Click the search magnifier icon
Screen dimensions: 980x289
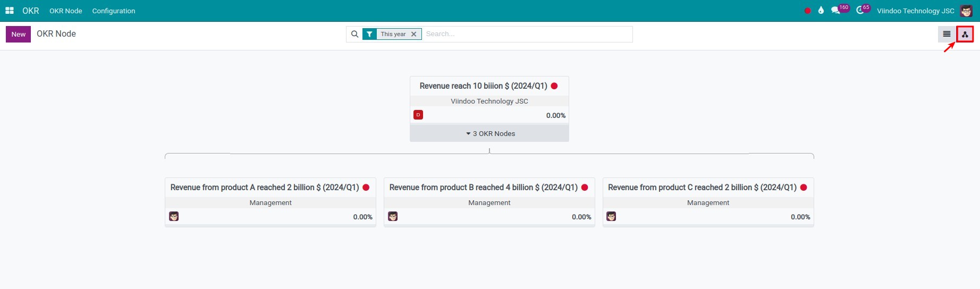(354, 34)
